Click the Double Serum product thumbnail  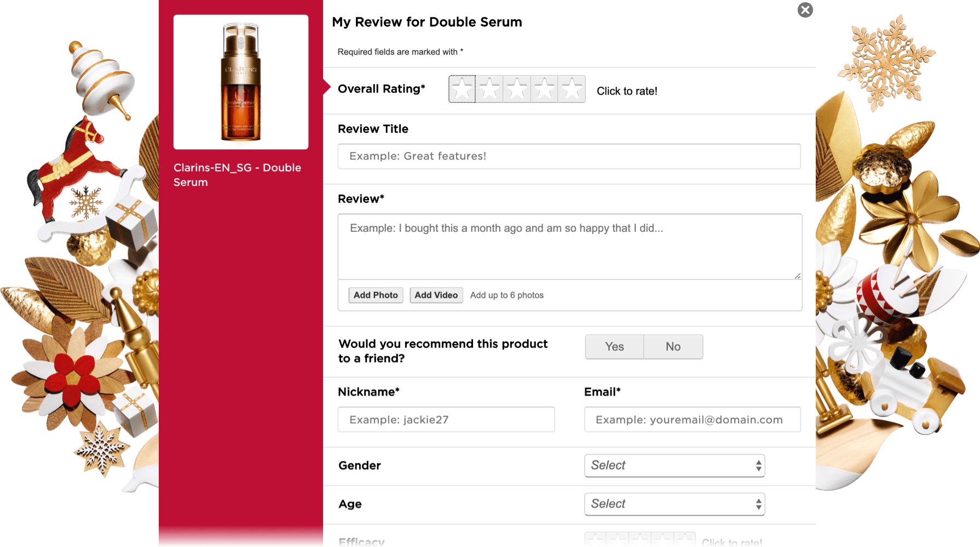[x=241, y=82]
